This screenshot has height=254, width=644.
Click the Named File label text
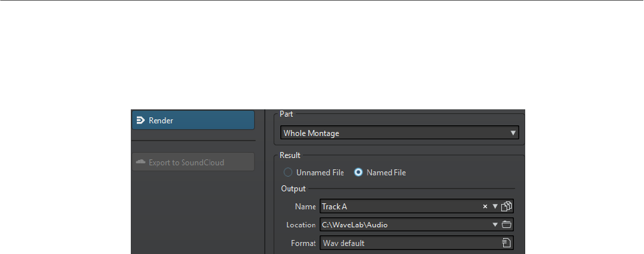386,173
